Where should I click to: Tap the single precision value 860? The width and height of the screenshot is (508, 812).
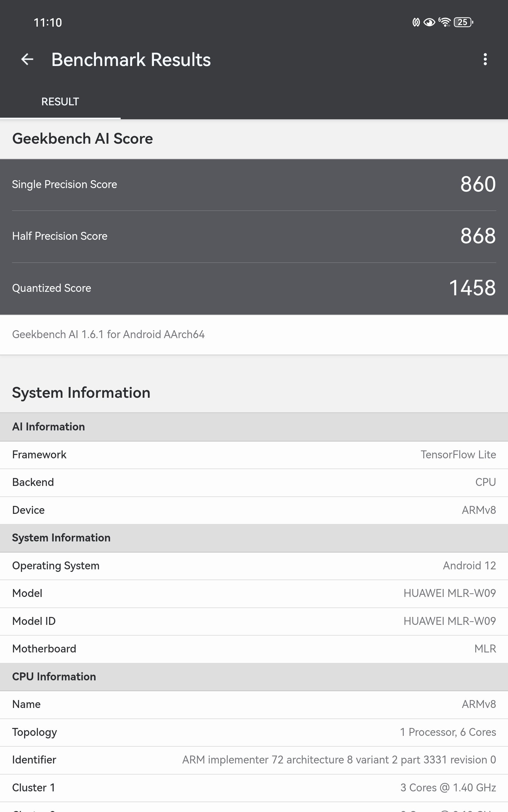coord(478,184)
